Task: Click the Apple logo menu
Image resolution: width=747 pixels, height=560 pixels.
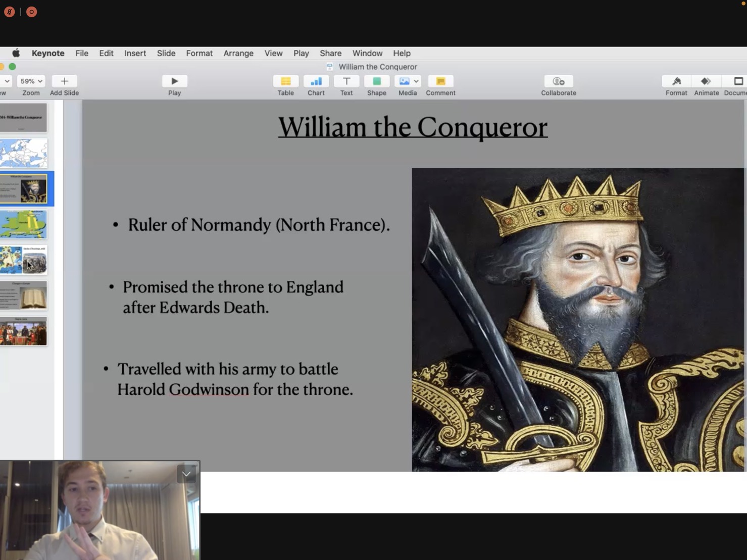Action: pyautogui.click(x=16, y=53)
